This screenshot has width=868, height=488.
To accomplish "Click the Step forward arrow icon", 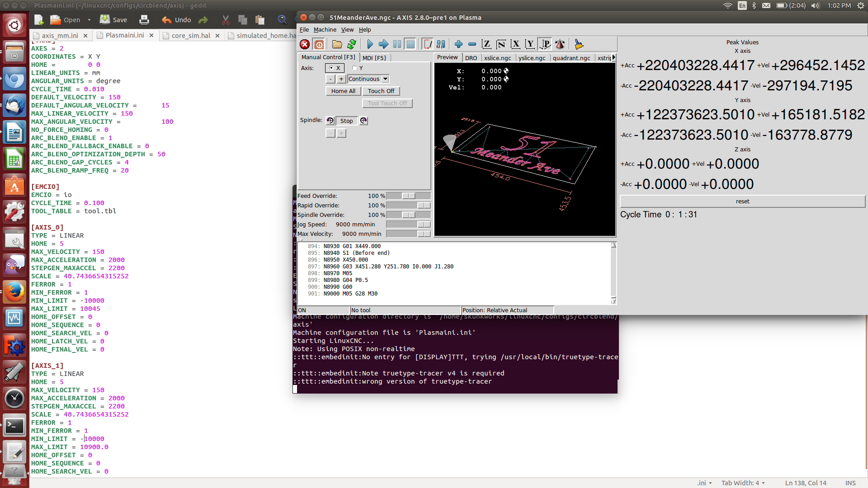I will point(383,44).
